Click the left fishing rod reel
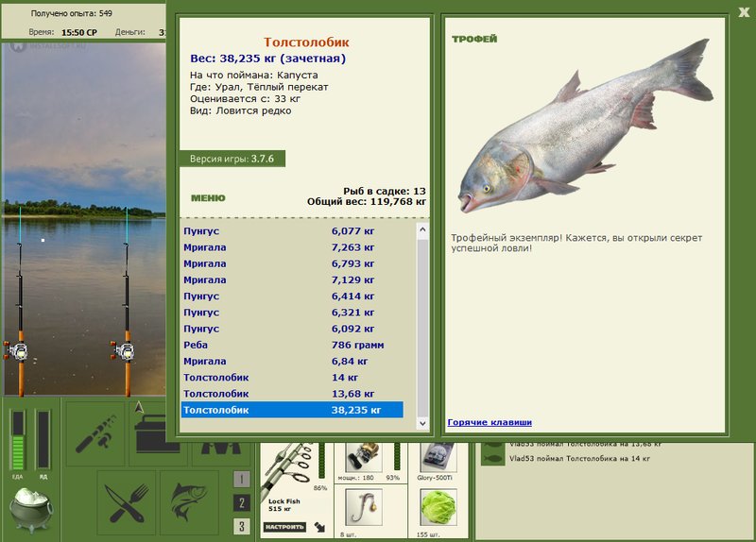 tap(16, 351)
